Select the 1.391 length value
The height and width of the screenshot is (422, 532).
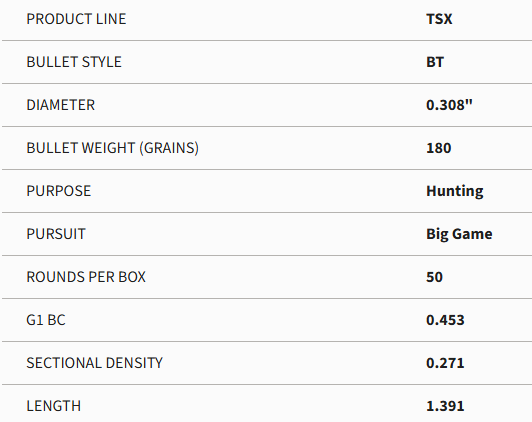tap(445, 406)
